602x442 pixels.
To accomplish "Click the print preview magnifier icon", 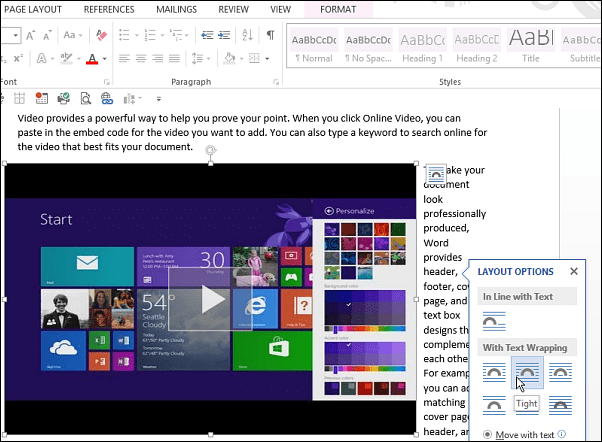I will tap(86, 99).
